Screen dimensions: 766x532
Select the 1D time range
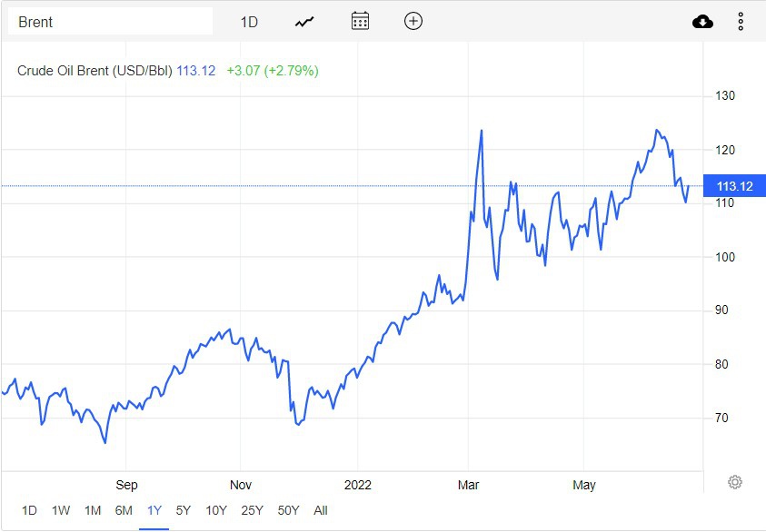(x=29, y=510)
